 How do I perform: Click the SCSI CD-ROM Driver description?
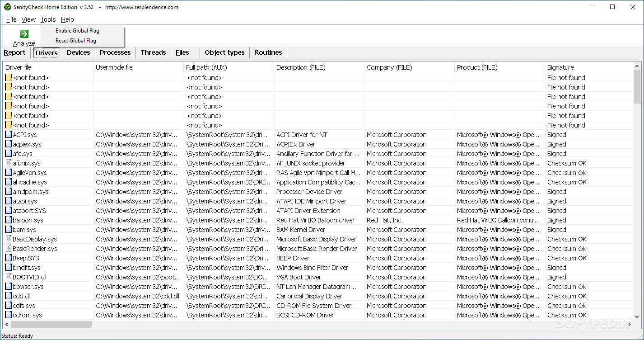(x=305, y=315)
